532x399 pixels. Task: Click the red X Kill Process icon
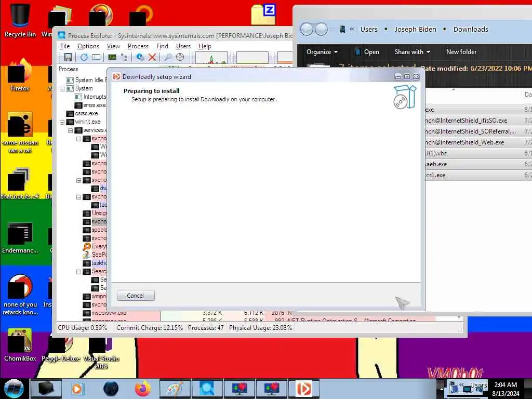point(152,57)
